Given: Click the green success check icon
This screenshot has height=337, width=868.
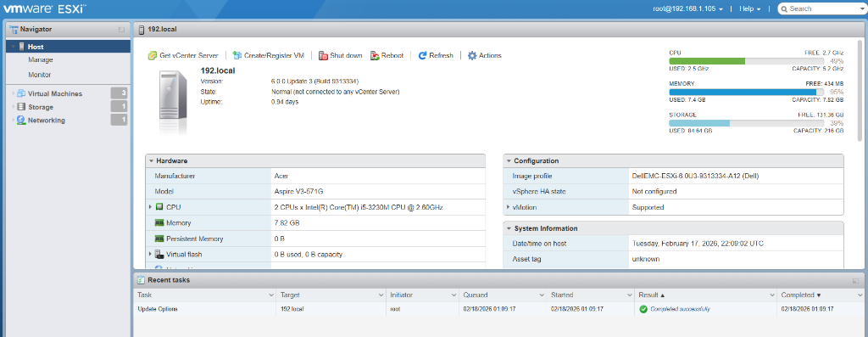Looking at the screenshot, I should point(643,309).
